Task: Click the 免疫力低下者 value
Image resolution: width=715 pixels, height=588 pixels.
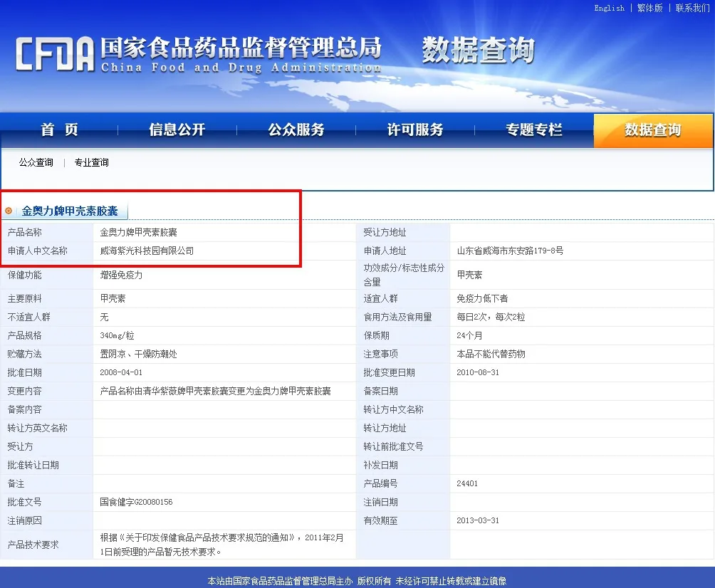Action: (x=482, y=298)
